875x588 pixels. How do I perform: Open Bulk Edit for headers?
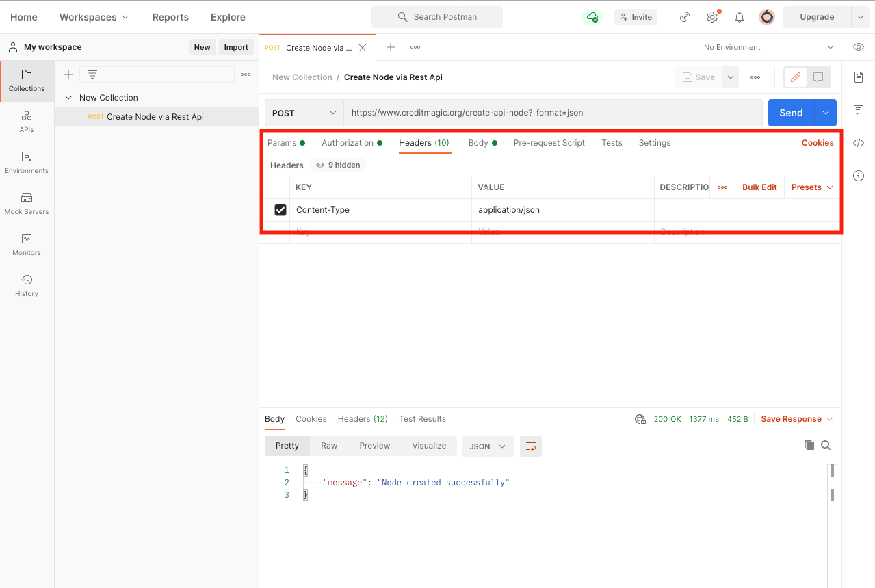coord(759,187)
